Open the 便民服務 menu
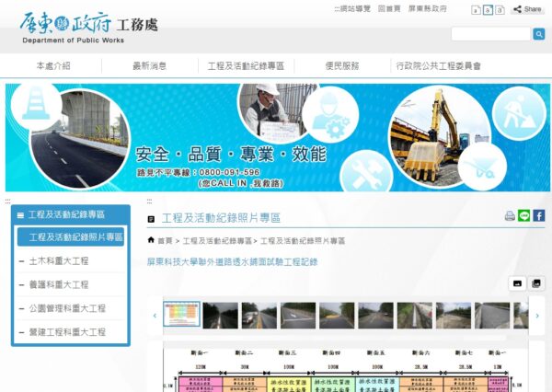 [x=342, y=66]
